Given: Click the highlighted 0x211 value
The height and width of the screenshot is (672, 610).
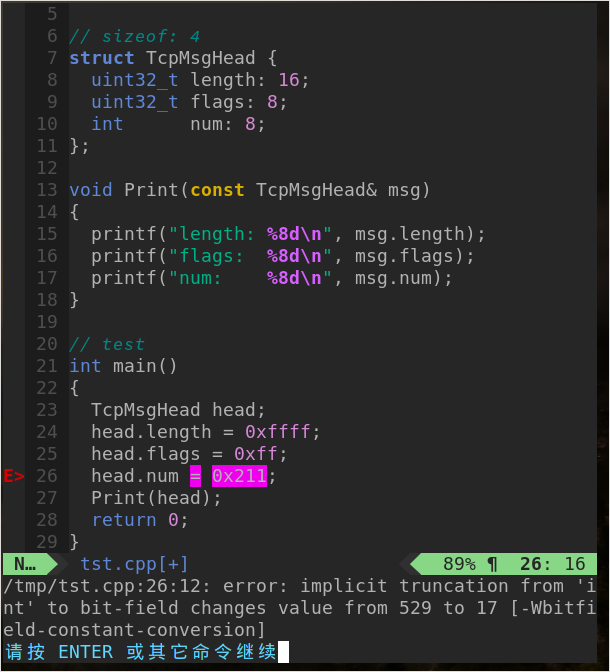Looking at the screenshot, I should click(x=239, y=476).
